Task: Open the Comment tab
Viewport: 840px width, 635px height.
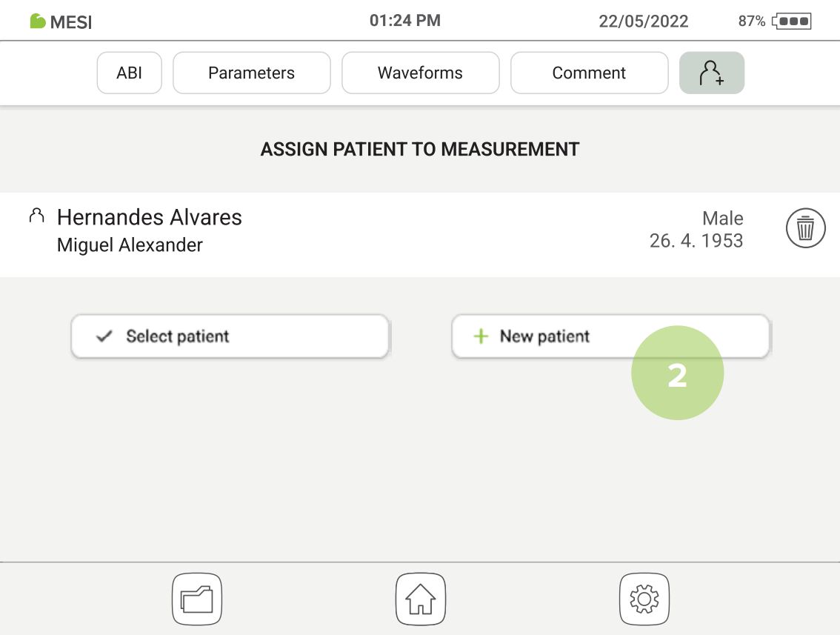Action: [589, 72]
